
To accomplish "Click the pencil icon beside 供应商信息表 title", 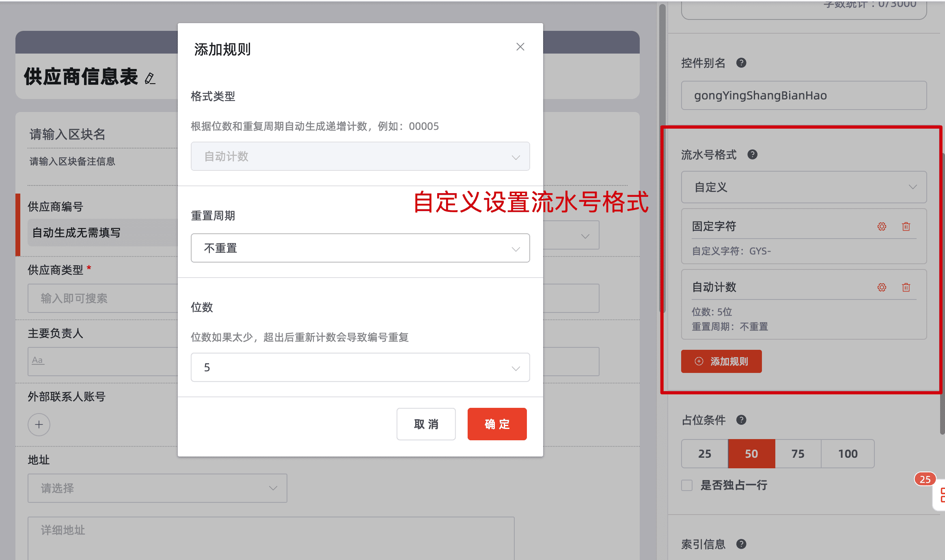I will (150, 78).
